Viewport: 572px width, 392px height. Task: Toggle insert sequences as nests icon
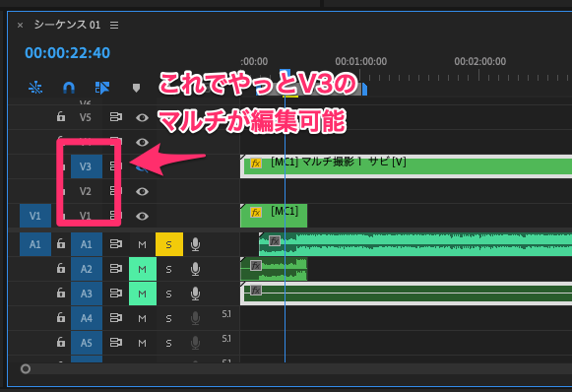coord(35,88)
